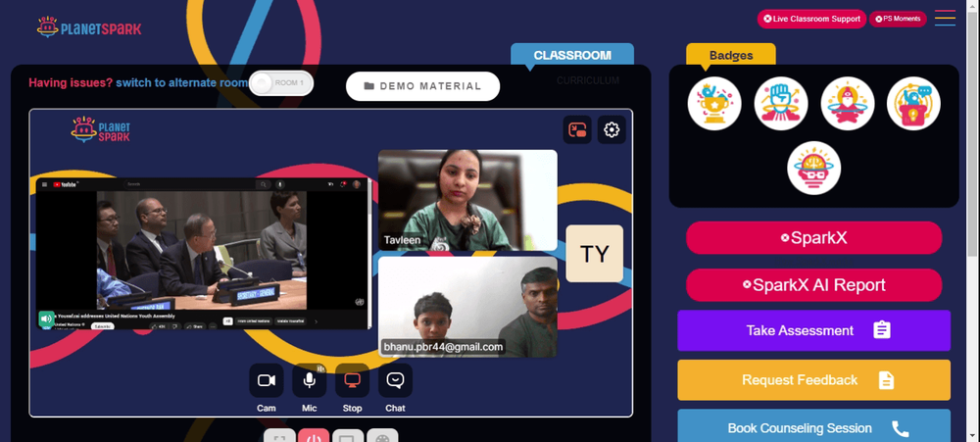Click the phone icon on Book Counseling

(900, 429)
